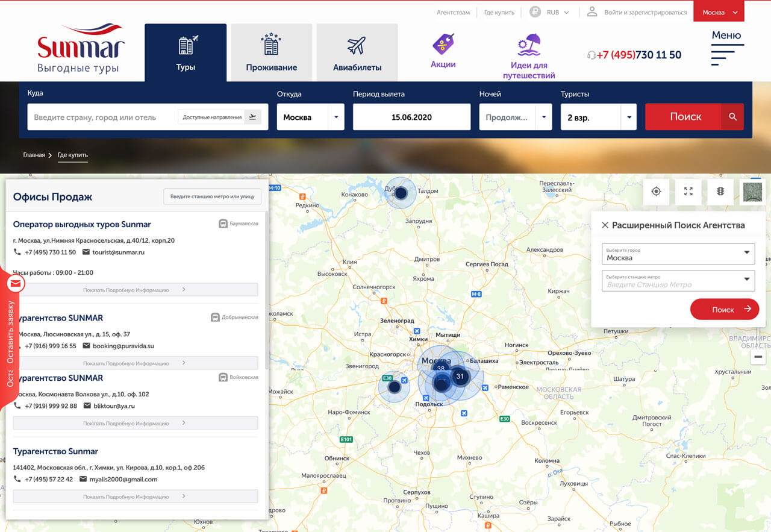Viewport: 771px width, 532px height.
Task: Open the Откуда Москва dropdown
Action: click(x=310, y=117)
